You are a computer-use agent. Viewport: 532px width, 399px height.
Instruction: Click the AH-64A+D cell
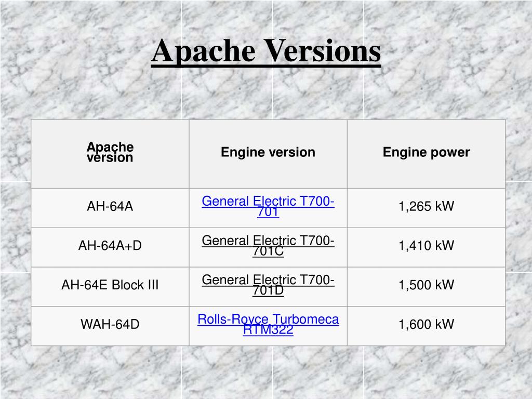coord(110,247)
